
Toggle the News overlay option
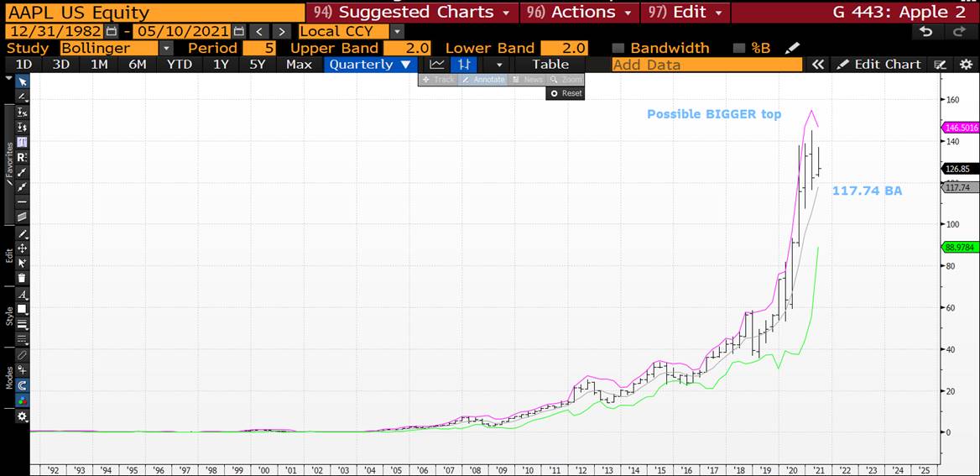526,80
